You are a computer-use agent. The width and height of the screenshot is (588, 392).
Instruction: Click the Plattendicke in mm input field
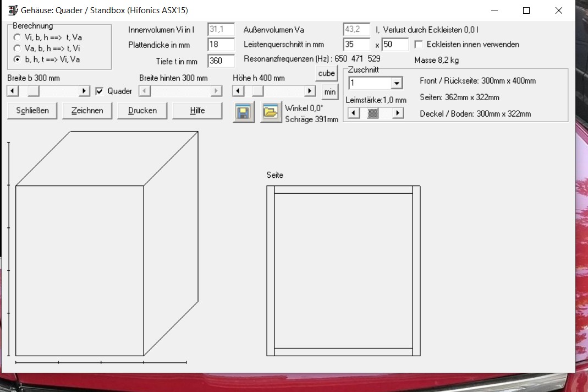point(221,45)
